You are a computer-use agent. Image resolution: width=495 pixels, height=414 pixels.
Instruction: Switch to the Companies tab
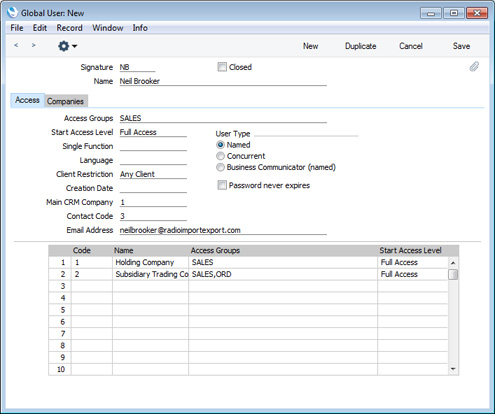point(65,101)
